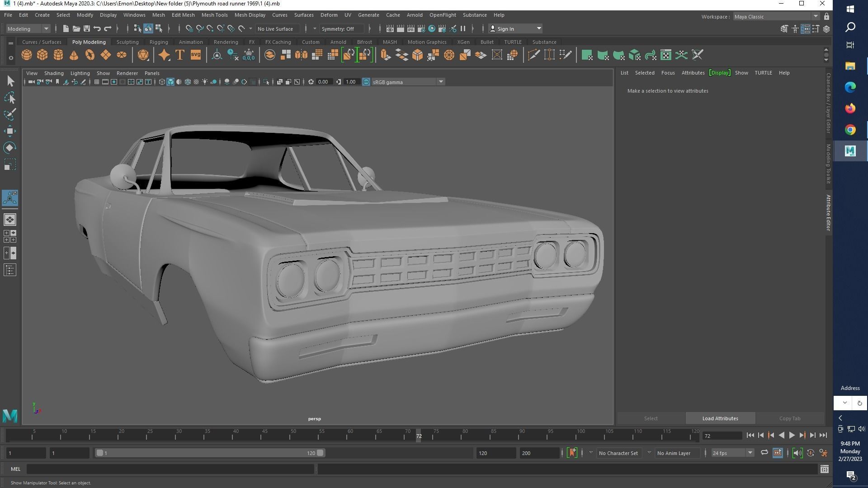This screenshot has height=488, width=868.
Task: Click the polygon Type text shelf icon
Action: (x=179, y=55)
